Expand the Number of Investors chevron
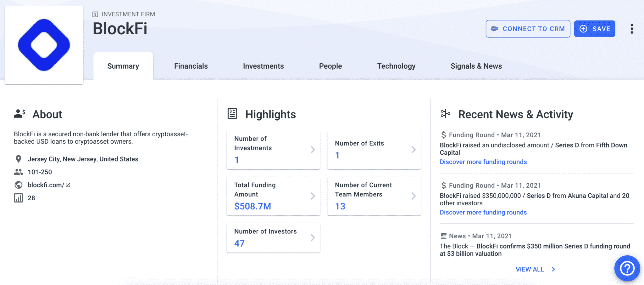644x285 pixels. [x=313, y=237]
